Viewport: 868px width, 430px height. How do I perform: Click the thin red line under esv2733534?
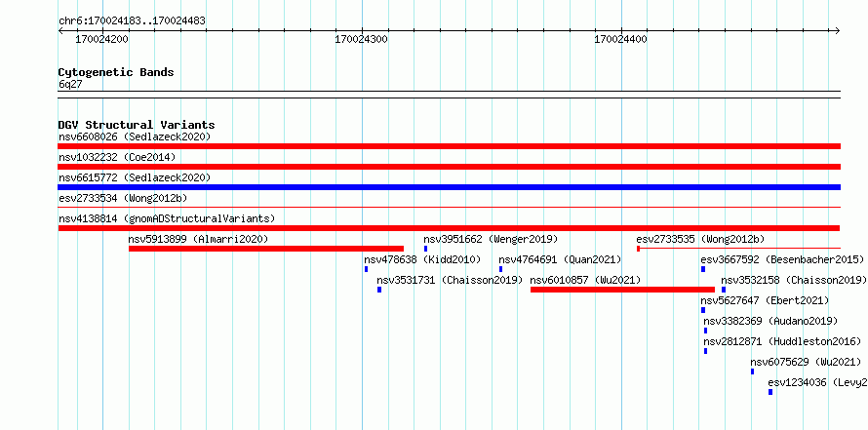coord(449,208)
